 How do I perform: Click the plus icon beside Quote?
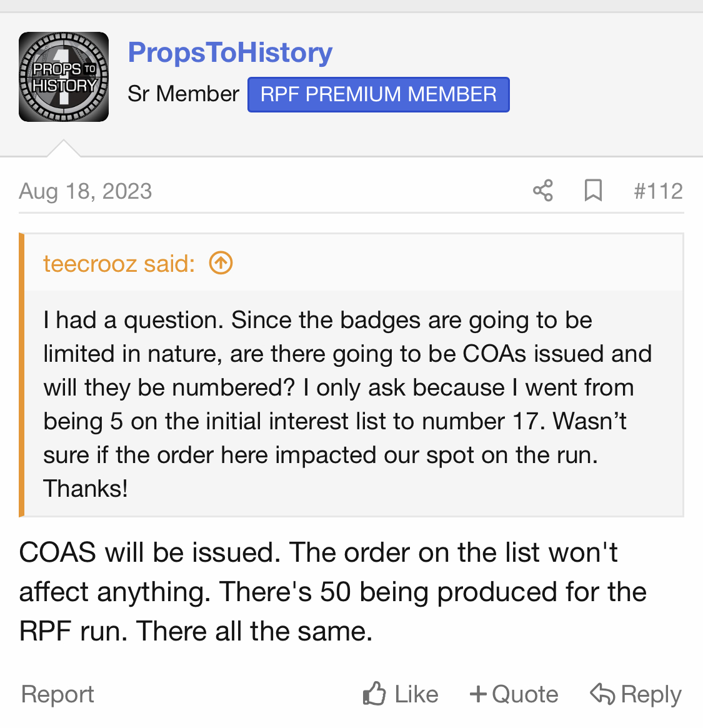point(478,695)
